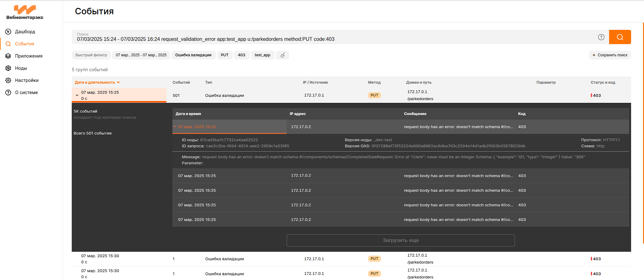Open Дашборд from the sidebar
Image resolution: width=644 pixels, height=280 pixels.
tap(25, 32)
